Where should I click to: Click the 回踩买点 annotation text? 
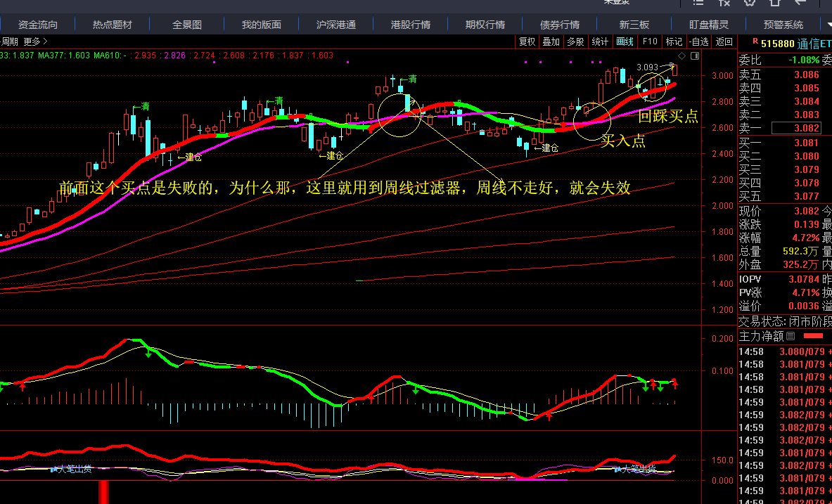(667, 116)
